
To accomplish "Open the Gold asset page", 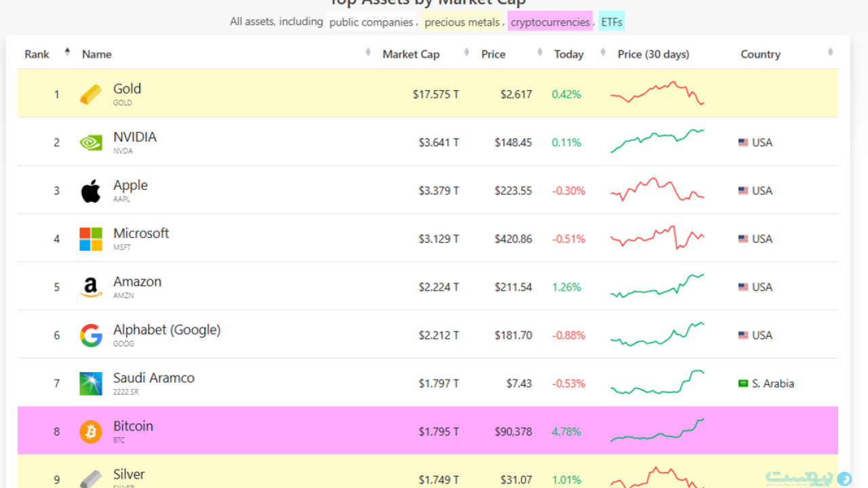I will coord(127,89).
